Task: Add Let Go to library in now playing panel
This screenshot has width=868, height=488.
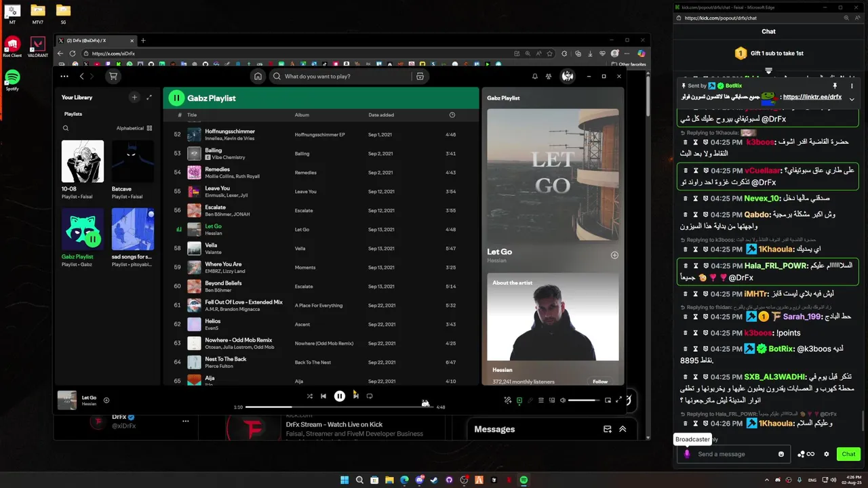Action: pos(614,255)
